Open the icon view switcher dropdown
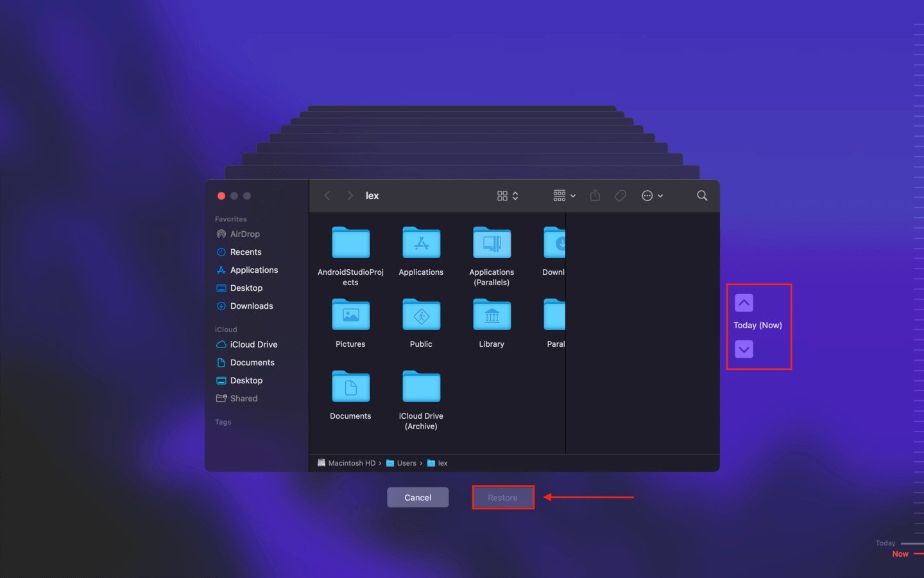 tap(508, 196)
